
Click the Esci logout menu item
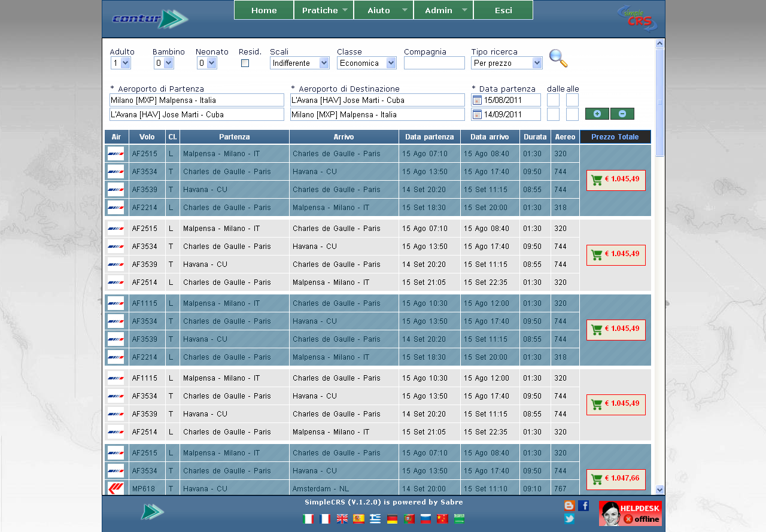click(x=503, y=10)
